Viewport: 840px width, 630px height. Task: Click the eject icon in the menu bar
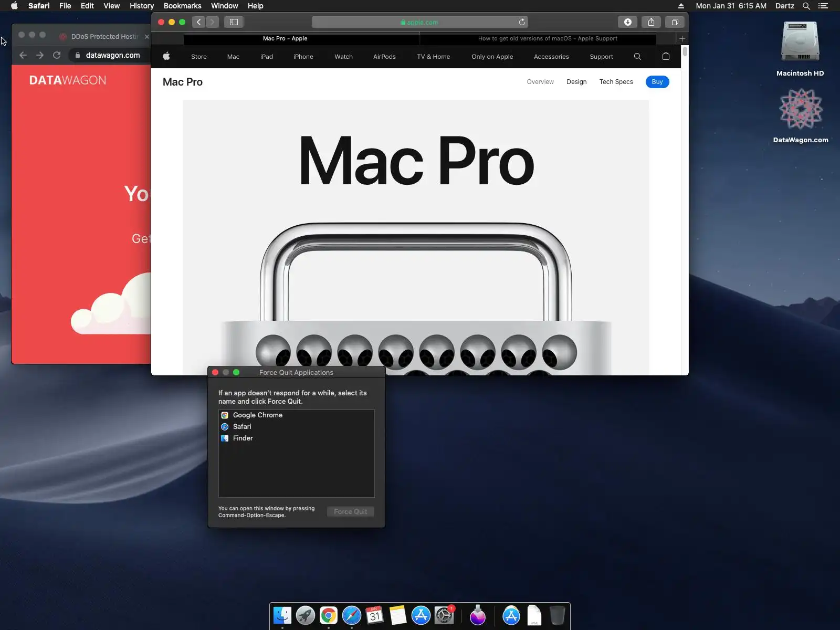click(681, 6)
